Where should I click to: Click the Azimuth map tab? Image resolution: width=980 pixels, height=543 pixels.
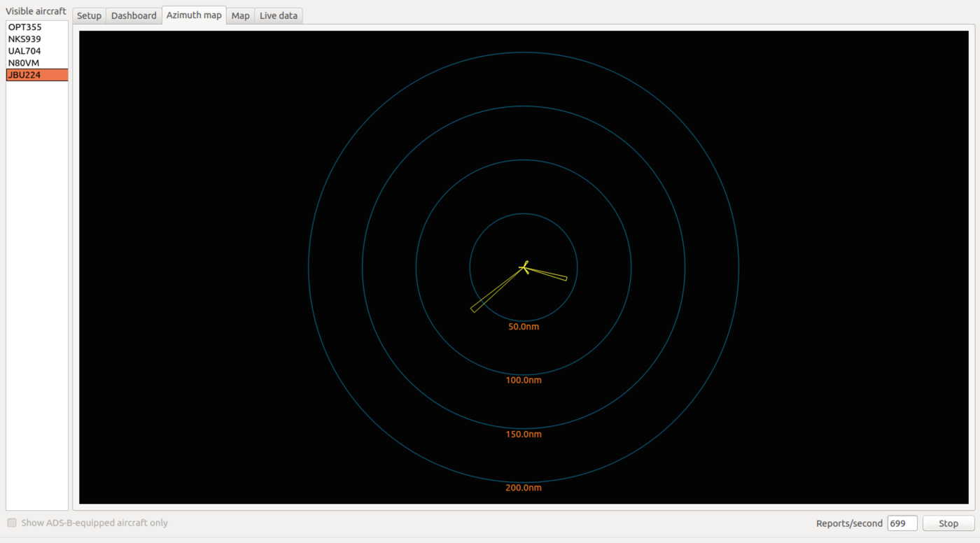point(194,15)
